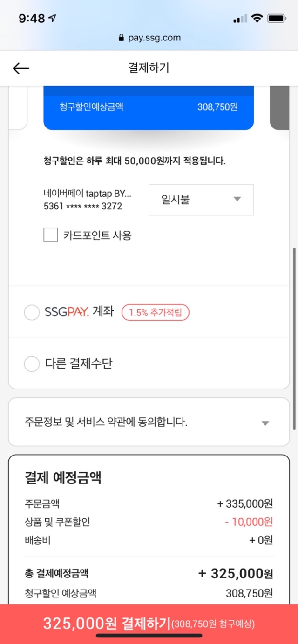Expand the 약관 동의 section arrow
Image resolution: width=298 pixels, height=644 pixels.
pos(265,423)
